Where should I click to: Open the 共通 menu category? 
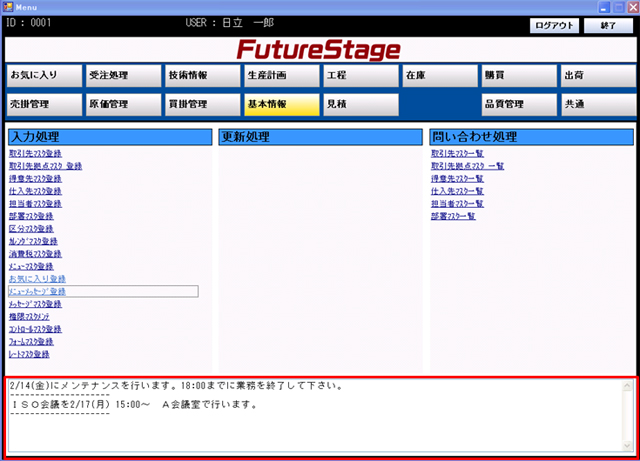[598, 105]
